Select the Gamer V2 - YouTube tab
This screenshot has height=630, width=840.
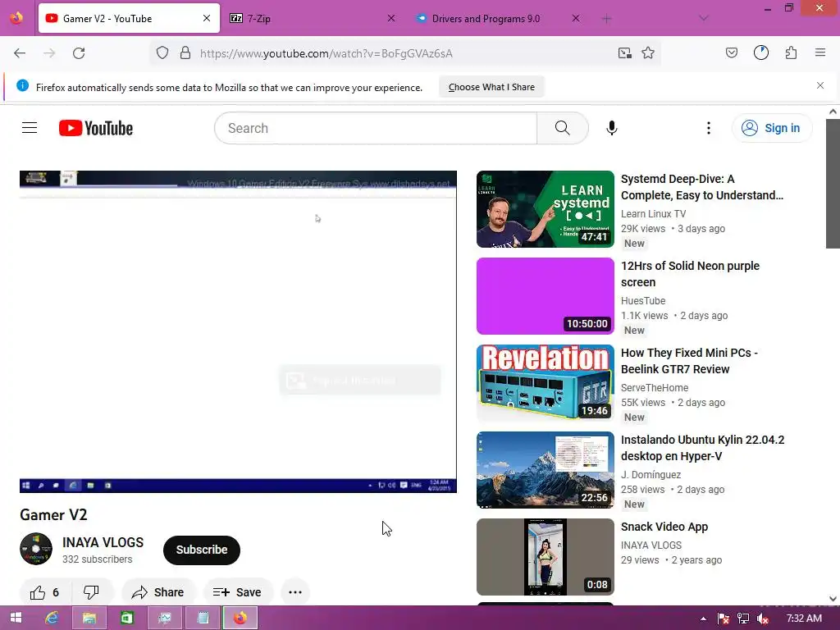[129, 18]
